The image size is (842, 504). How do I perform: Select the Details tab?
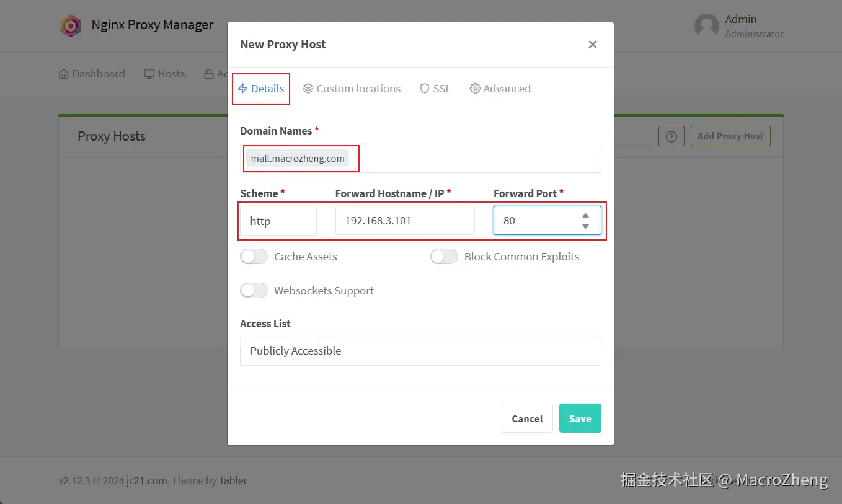pyautogui.click(x=261, y=89)
